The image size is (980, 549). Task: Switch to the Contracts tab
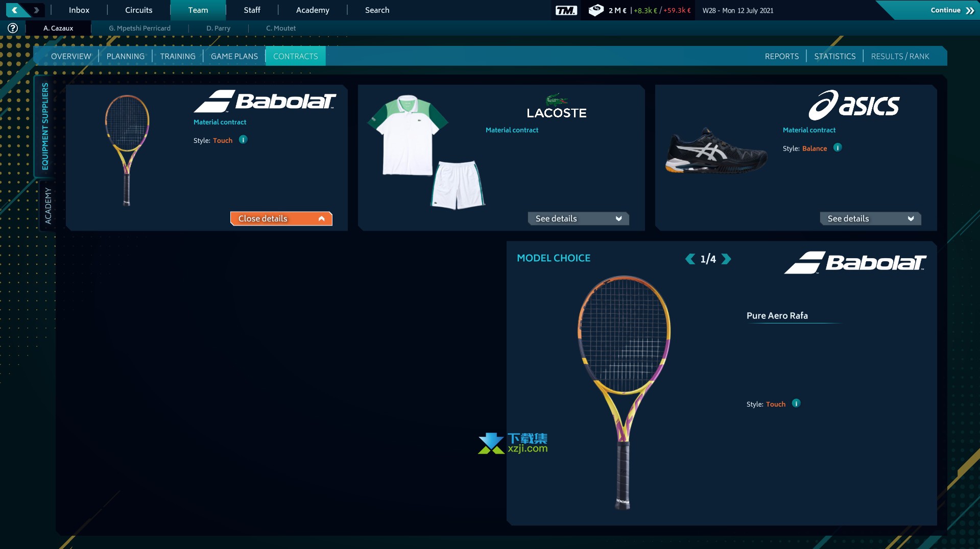point(296,56)
